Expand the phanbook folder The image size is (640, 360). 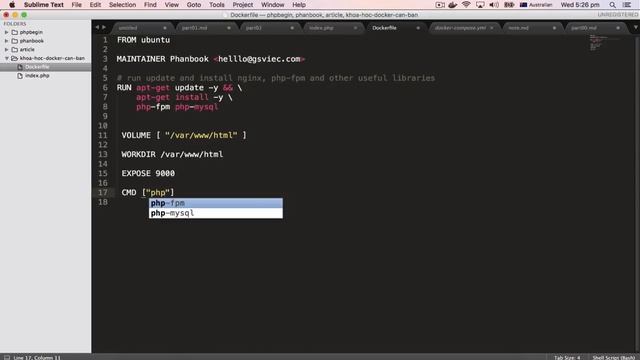6,41
